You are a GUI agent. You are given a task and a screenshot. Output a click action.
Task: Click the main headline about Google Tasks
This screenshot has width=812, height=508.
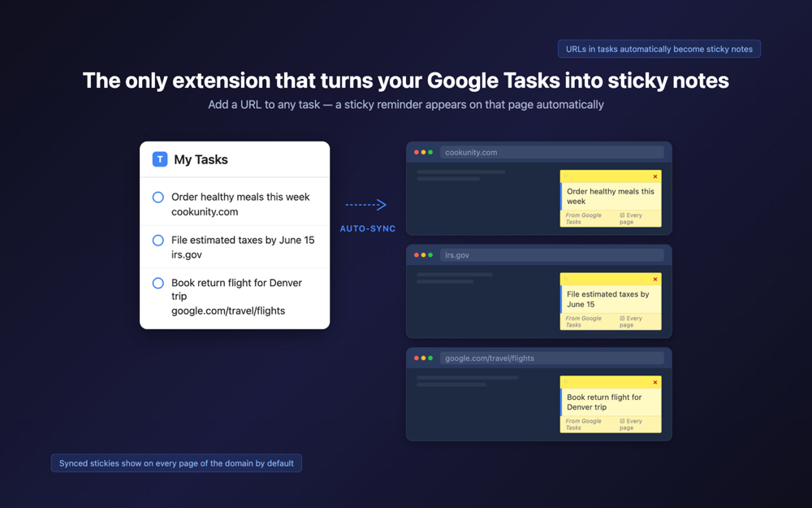pyautogui.click(x=406, y=80)
